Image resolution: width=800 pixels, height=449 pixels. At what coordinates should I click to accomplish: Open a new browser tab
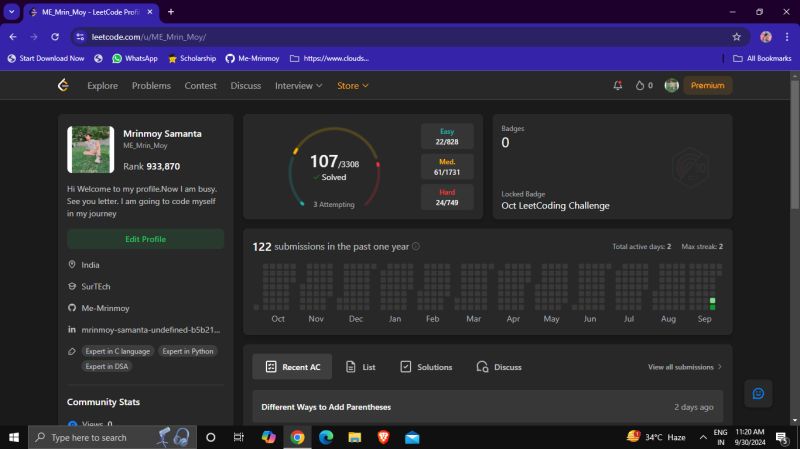pos(171,12)
